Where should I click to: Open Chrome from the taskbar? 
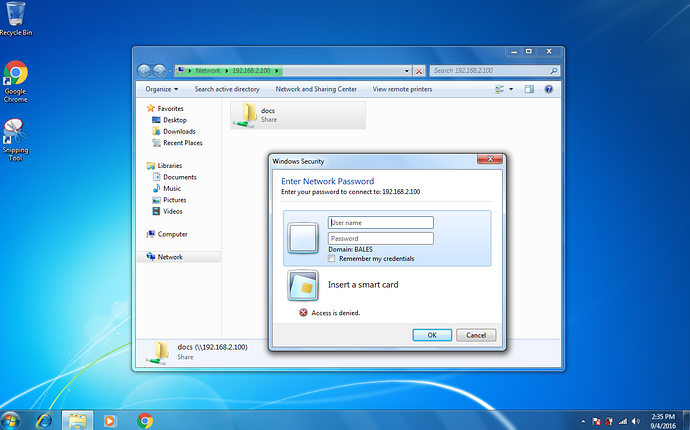tap(145, 421)
